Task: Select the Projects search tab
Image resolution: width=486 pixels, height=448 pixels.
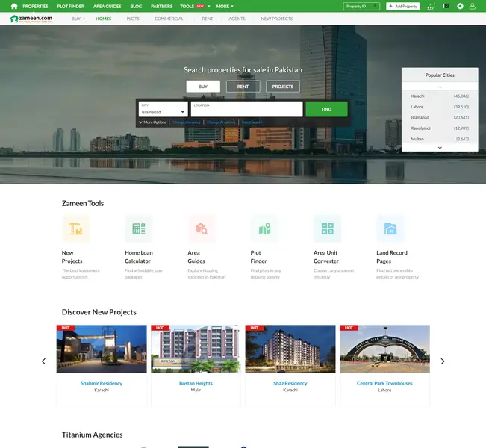Action: click(283, 87)
